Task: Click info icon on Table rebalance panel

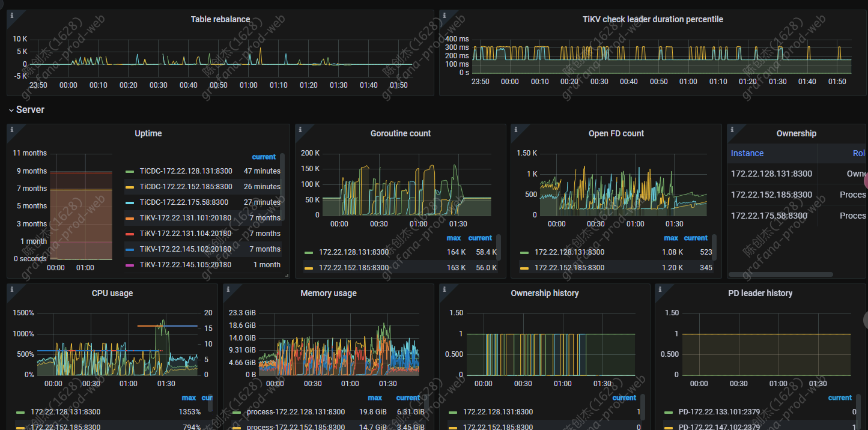Action: 11,14
